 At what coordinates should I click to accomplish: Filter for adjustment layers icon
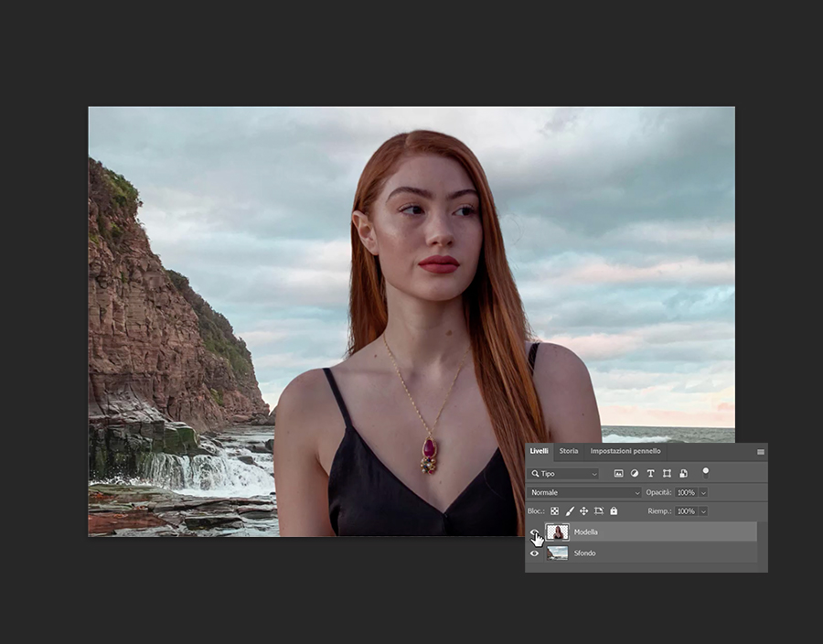click(635, 474)
